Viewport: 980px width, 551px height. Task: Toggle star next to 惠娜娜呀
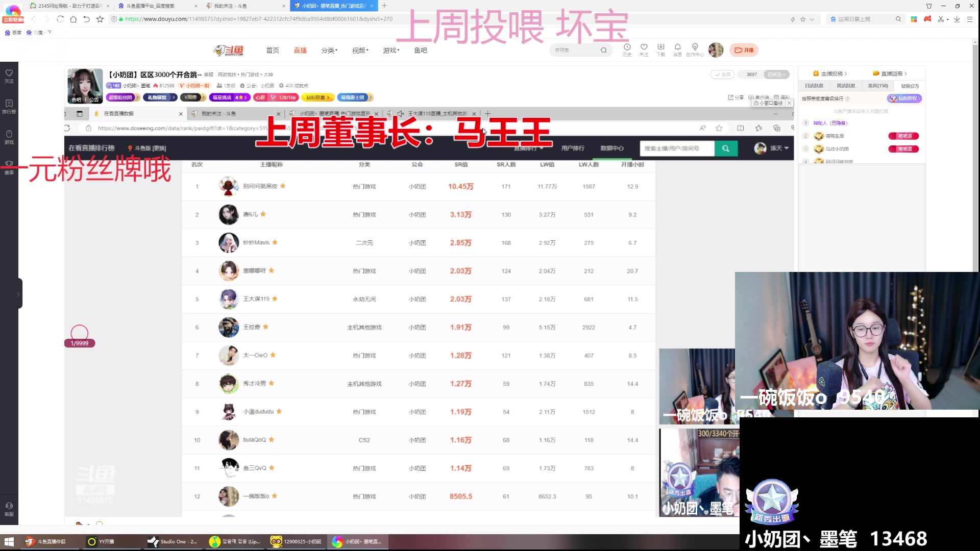click(x=272, y=270)
